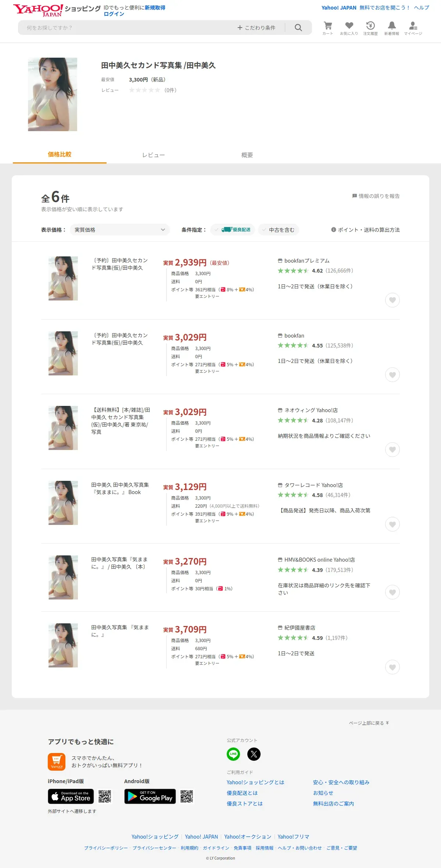Click ガイドライン footer link
Screen dimensions: 441x868
[x=216, y=848]
